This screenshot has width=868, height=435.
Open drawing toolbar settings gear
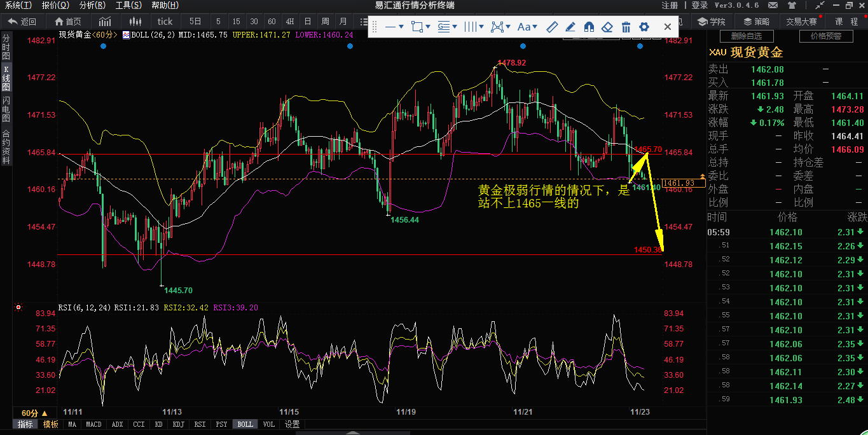(x=644, y=27)
